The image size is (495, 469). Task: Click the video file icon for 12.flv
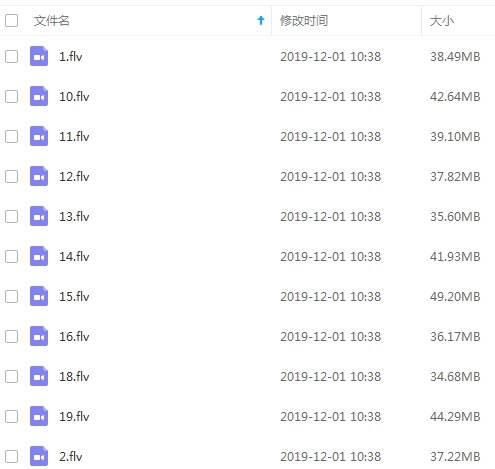[39, 176]
